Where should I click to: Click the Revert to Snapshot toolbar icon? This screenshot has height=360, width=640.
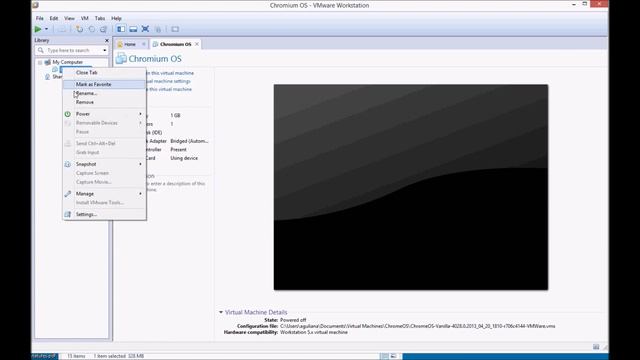pos(92,29)
